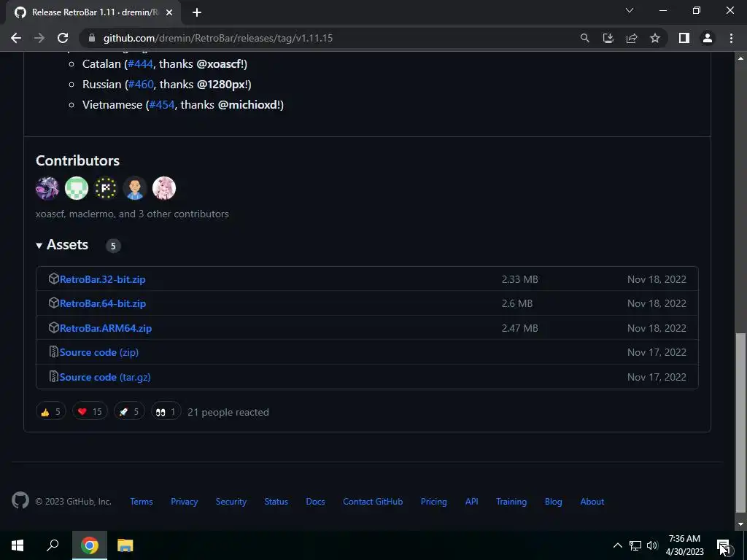Screen dimensions: 747x560
Task: Open the browser side panel
Action: pos(684,38)
